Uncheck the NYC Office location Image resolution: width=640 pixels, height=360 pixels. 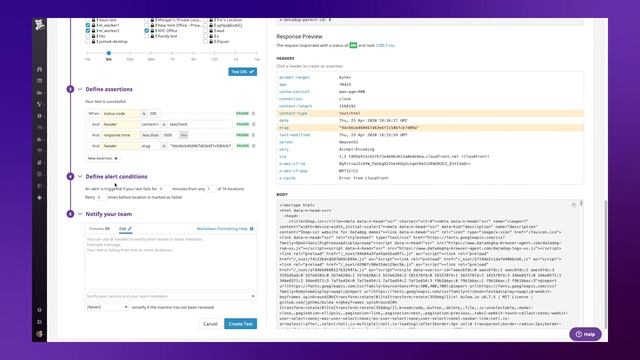147,31
